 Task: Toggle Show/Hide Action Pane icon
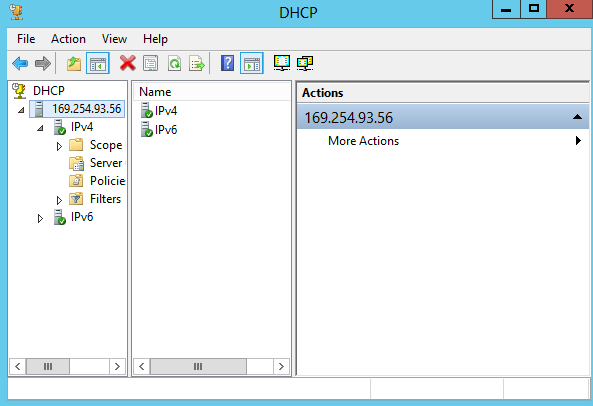[251, 63]
